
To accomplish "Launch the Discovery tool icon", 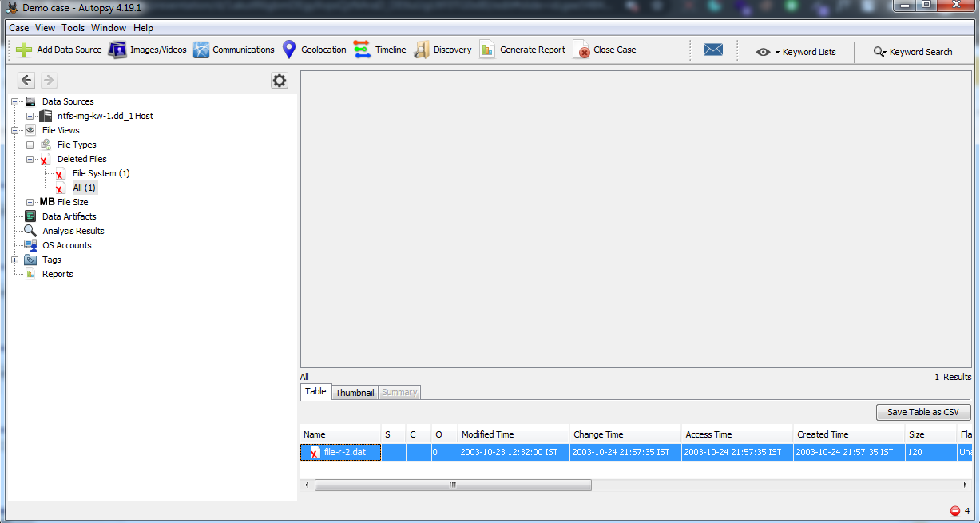I will click(x=422, y=50).
